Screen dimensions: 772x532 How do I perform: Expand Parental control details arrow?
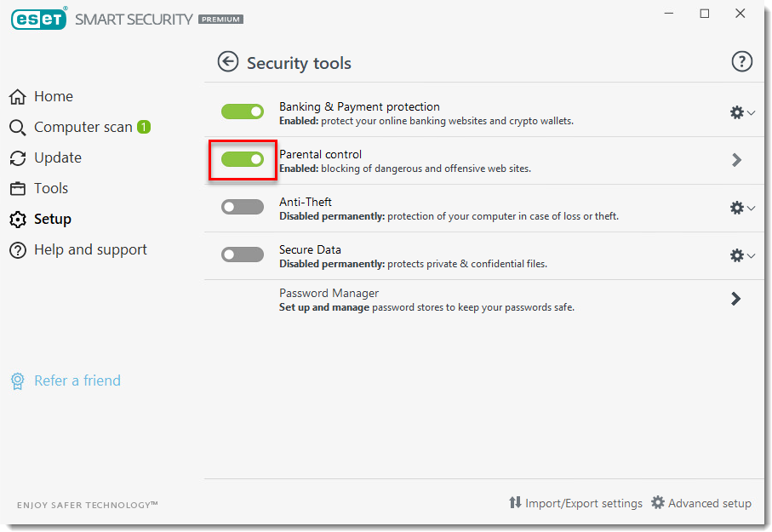pos(737,160)
